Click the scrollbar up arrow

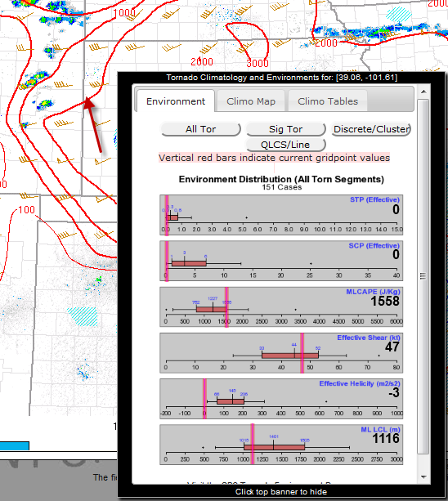click(423, 92)
